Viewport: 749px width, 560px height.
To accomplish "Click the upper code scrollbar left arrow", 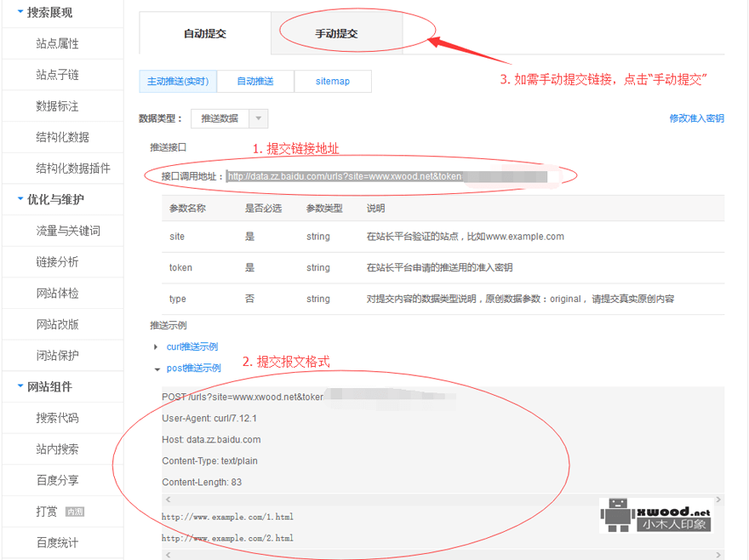I will (x=168, y=500).
